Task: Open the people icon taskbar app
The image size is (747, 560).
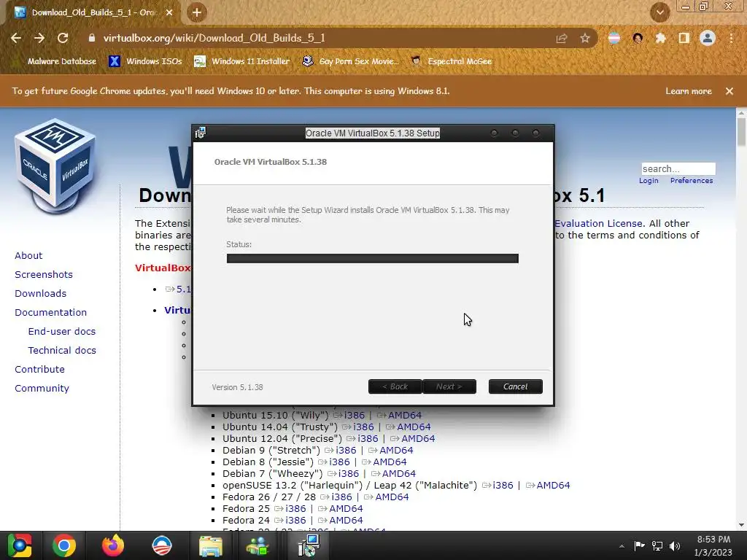Action: click(x=258, y=546)
